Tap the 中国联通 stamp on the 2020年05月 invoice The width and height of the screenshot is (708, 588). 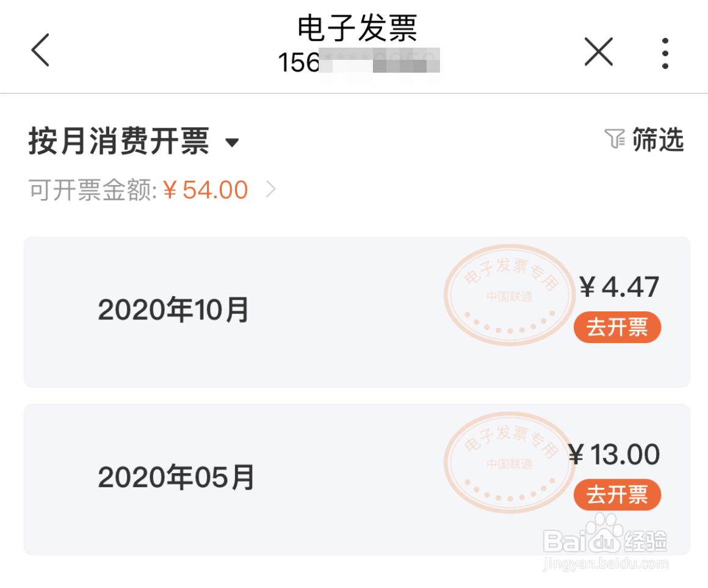pos(508,466)
